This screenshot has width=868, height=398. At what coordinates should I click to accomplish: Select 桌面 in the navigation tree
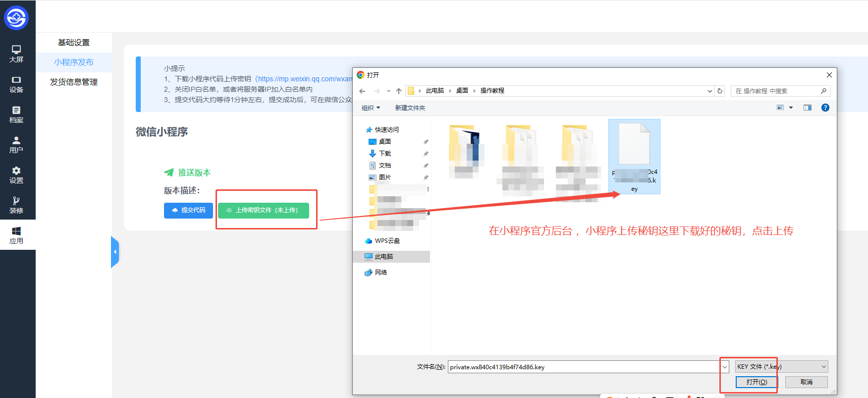pyautogui.click(x=380, y=142)
